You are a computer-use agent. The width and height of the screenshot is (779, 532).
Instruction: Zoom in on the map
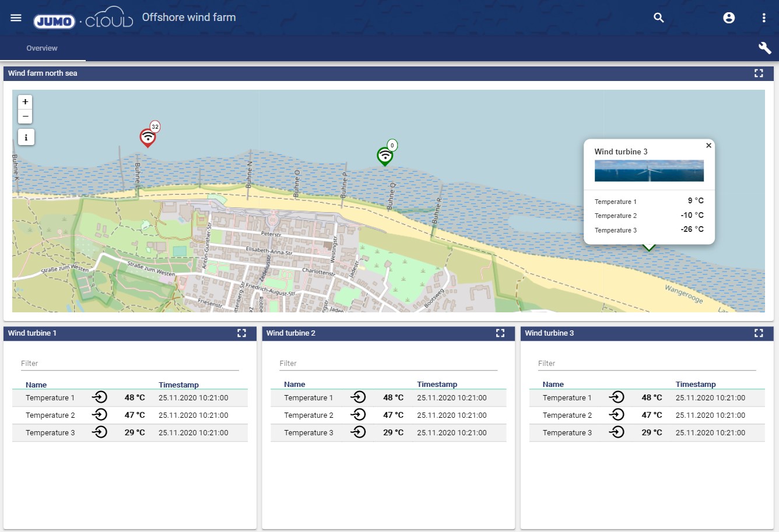coord(25,102)
